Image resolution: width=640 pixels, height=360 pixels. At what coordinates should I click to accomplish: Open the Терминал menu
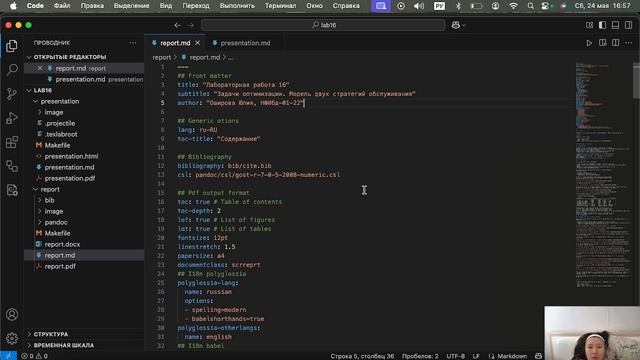[x=280, y=6]
